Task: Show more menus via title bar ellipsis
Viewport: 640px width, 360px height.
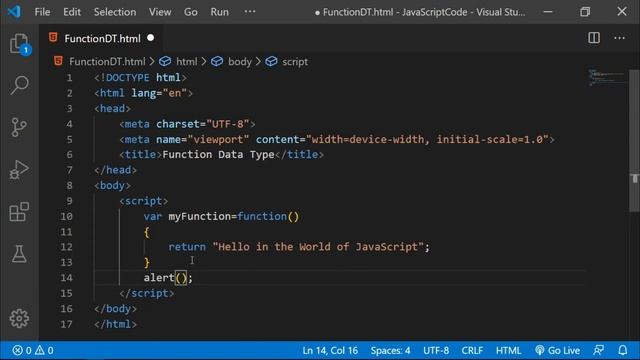Action: coord(250,12)
